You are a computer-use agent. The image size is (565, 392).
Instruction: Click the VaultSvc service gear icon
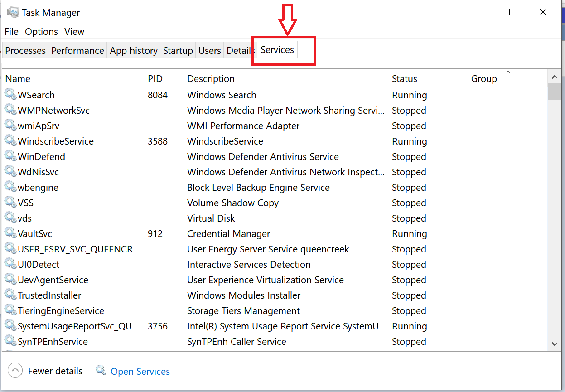coord(10,233)
